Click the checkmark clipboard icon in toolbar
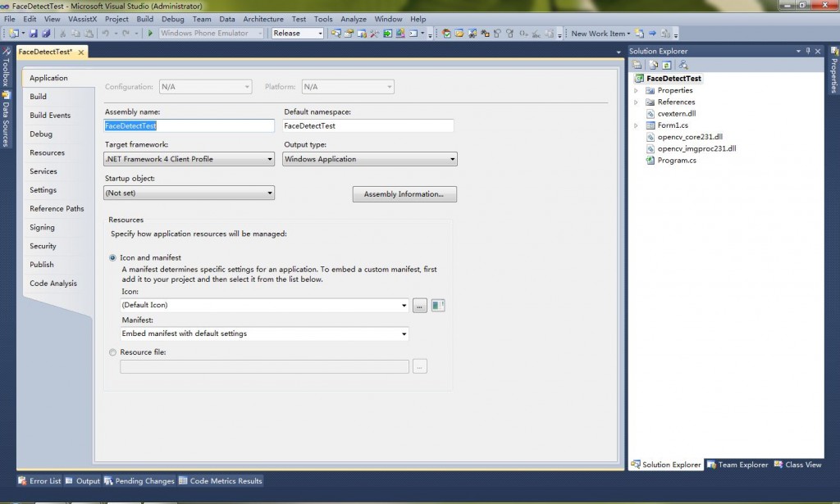 [446, 33]
